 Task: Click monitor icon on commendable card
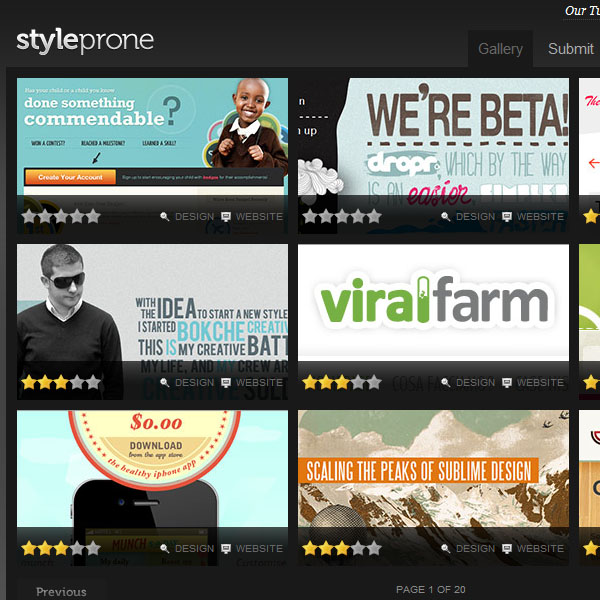pyautogui.click(x=226, y=217)
